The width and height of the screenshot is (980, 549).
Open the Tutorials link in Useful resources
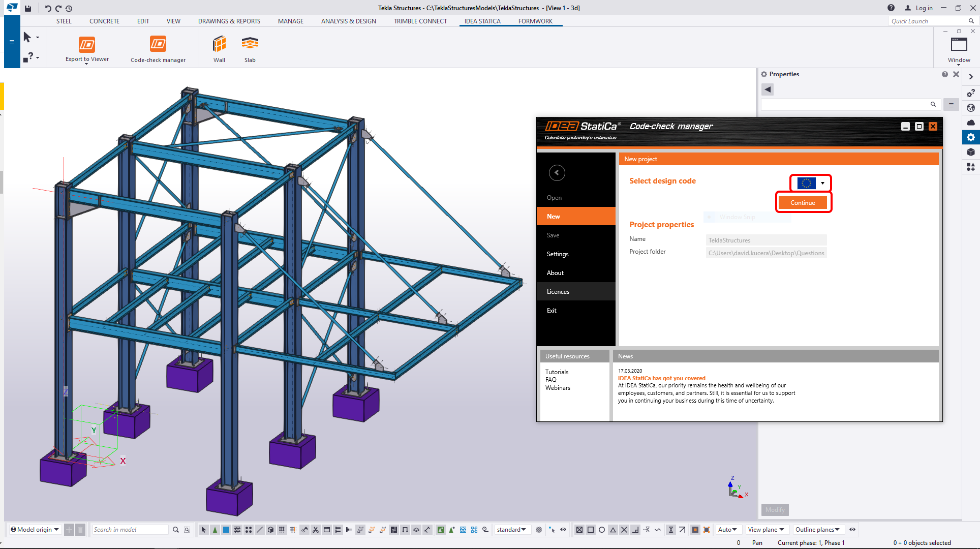coord(557,372)
